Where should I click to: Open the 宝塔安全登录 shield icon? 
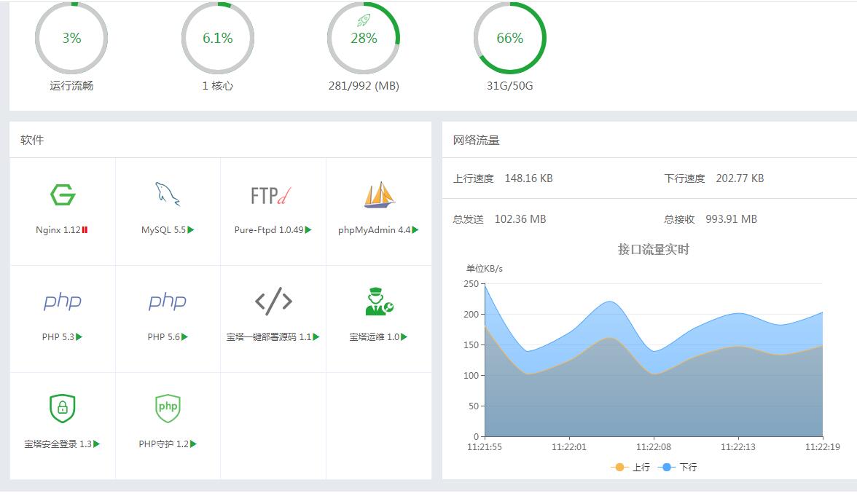tap(62, 409)
